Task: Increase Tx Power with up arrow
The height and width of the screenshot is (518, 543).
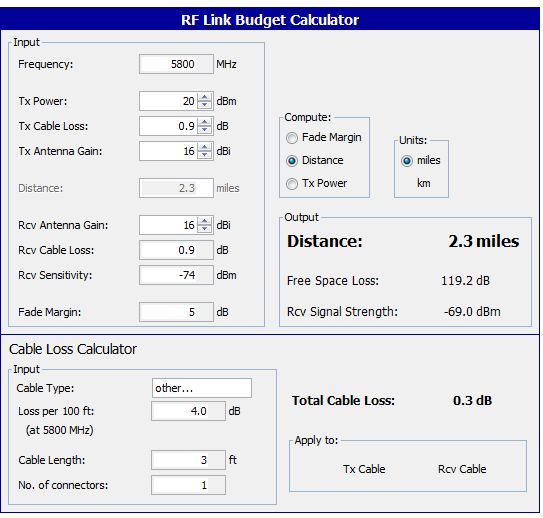Action: click(x=204, y=97)
